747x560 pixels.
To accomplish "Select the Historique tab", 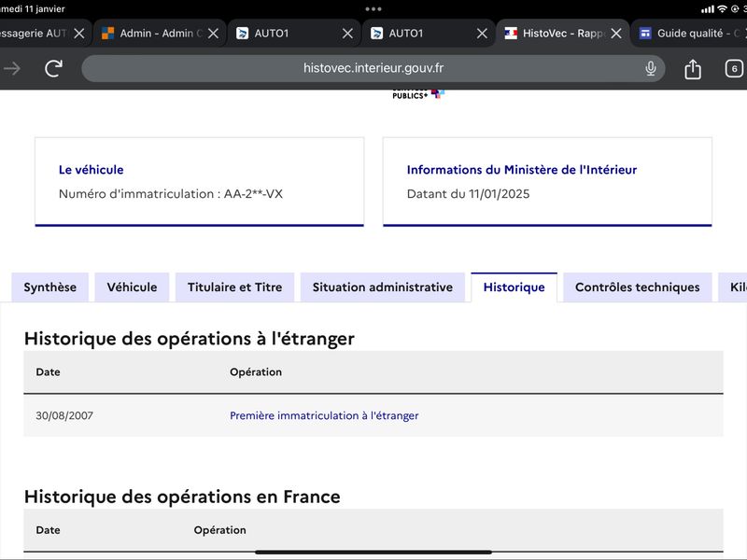I will (x=514, y=287).
